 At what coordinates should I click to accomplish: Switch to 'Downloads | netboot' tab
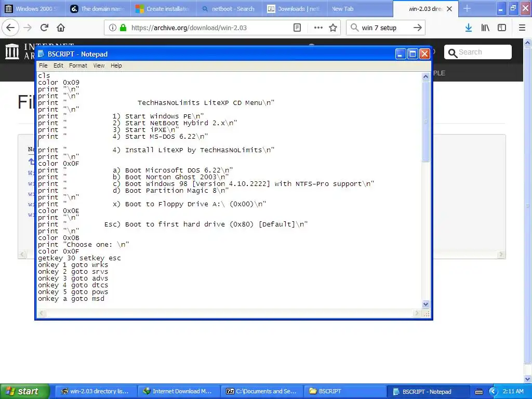295,8
